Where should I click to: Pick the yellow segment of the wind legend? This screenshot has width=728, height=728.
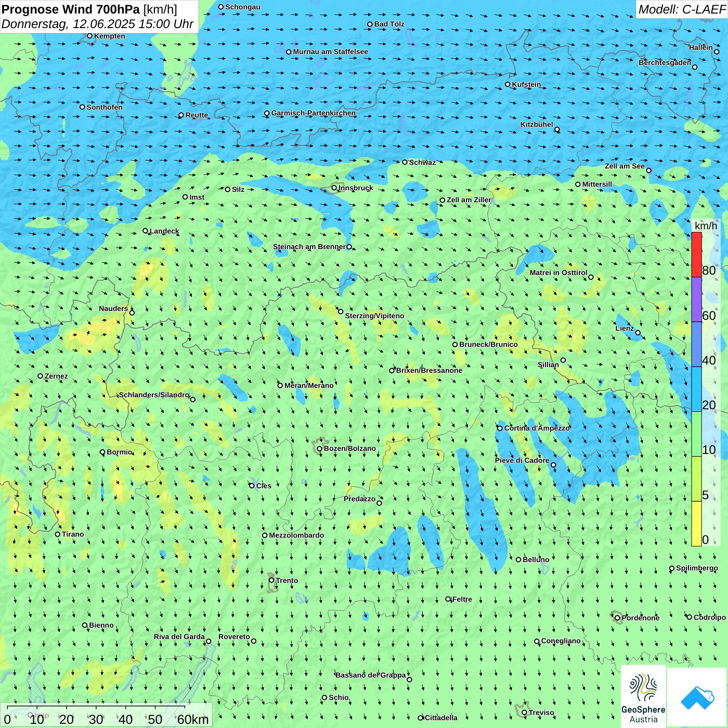(696, 524)
